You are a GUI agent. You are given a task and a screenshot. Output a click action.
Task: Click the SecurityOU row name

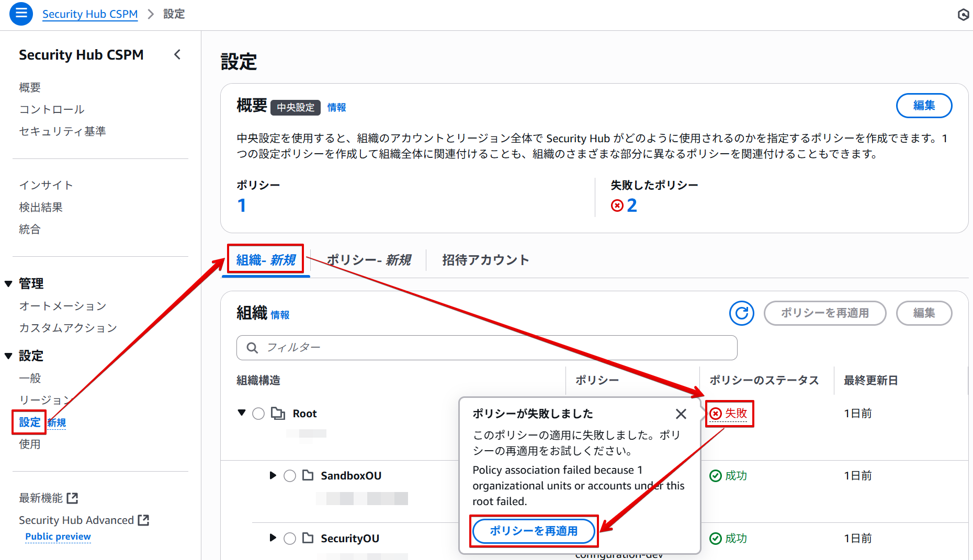point(350,539)
